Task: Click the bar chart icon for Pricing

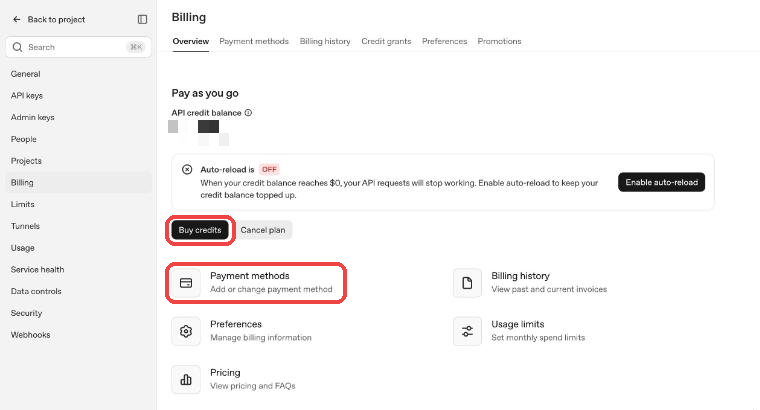Action: pos(186,380)
